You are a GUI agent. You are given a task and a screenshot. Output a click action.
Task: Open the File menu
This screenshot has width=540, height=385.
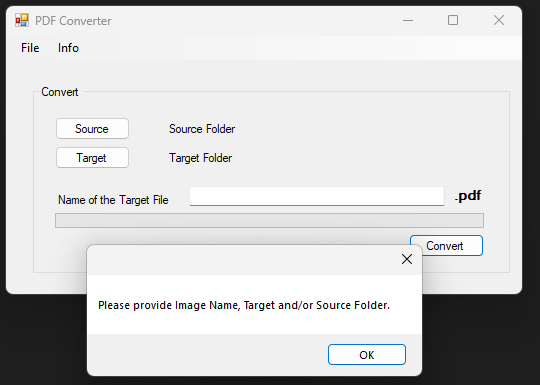[x=30, y=48]
